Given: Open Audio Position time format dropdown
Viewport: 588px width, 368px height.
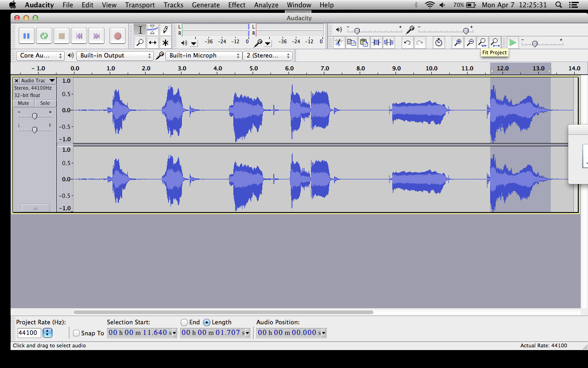Looking at the screenshot, I should tap(323, 333).
